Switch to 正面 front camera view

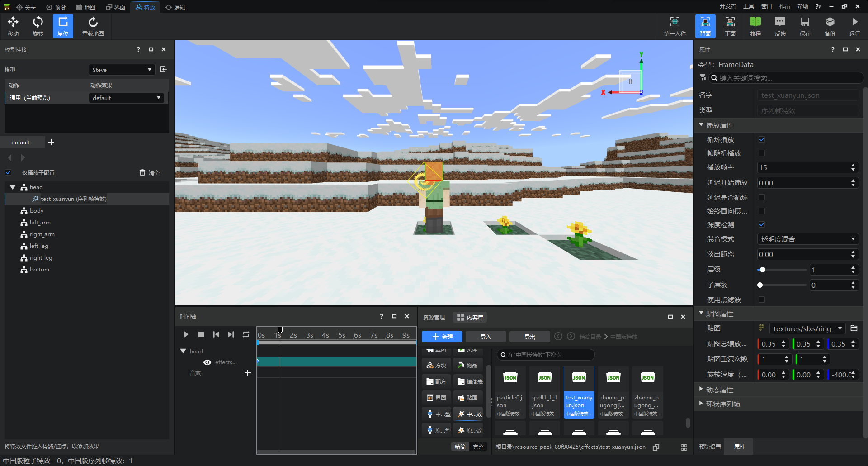click(x=730, y=26)
